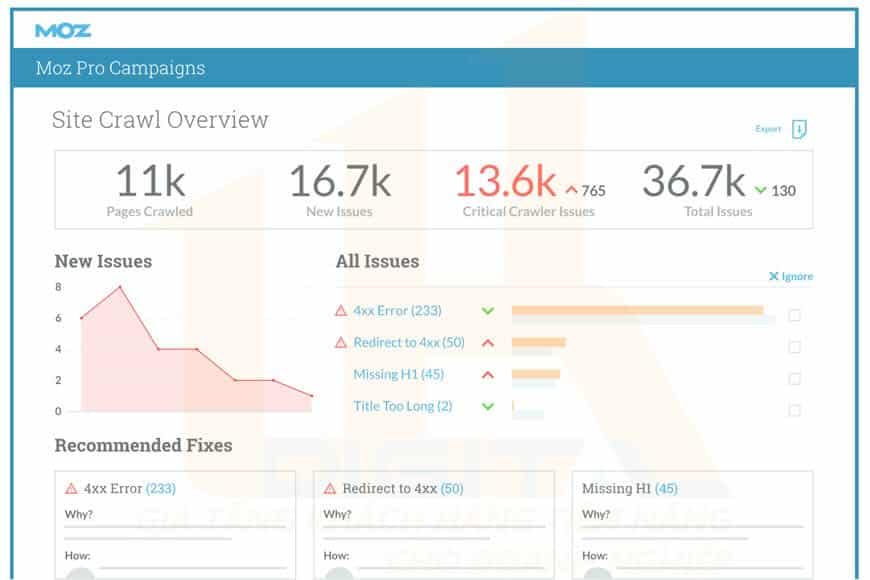Click green down chevron for Title Too Long
Viewport: 870px width, 580px height.
tap(488, 406)
